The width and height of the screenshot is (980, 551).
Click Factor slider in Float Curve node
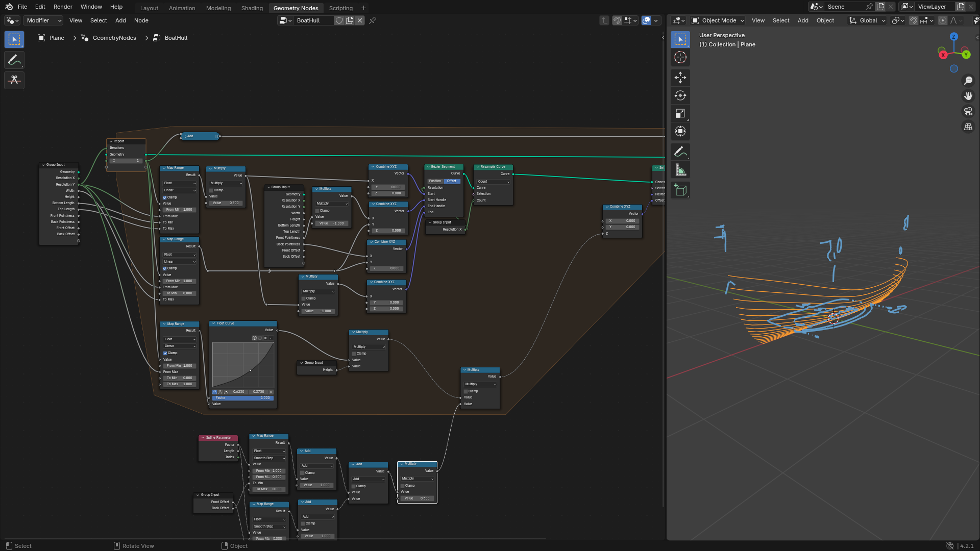point(243,398)
